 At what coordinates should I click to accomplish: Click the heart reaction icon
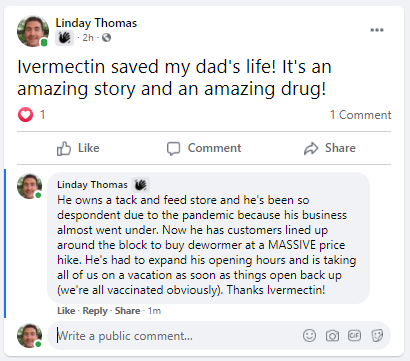point(25,115)
